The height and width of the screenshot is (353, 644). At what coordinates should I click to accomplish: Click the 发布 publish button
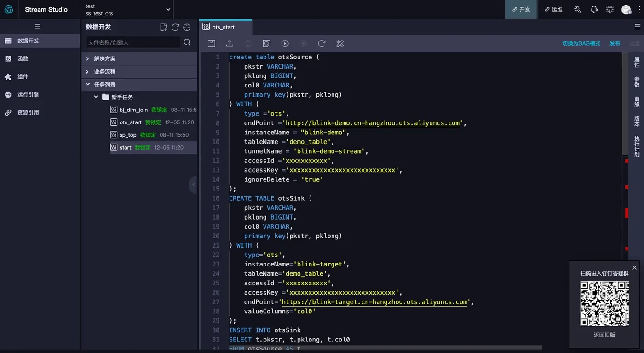point(615,43)
